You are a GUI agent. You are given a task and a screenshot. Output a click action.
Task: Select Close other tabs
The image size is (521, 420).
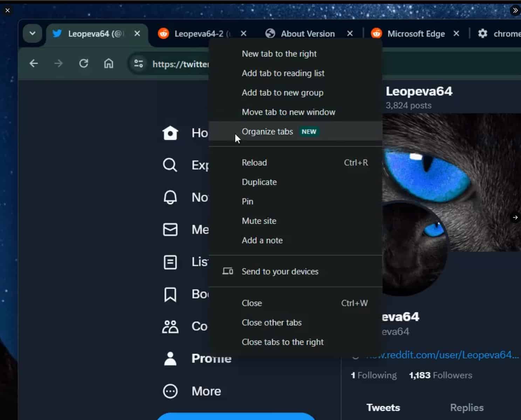tap(295, 323)
